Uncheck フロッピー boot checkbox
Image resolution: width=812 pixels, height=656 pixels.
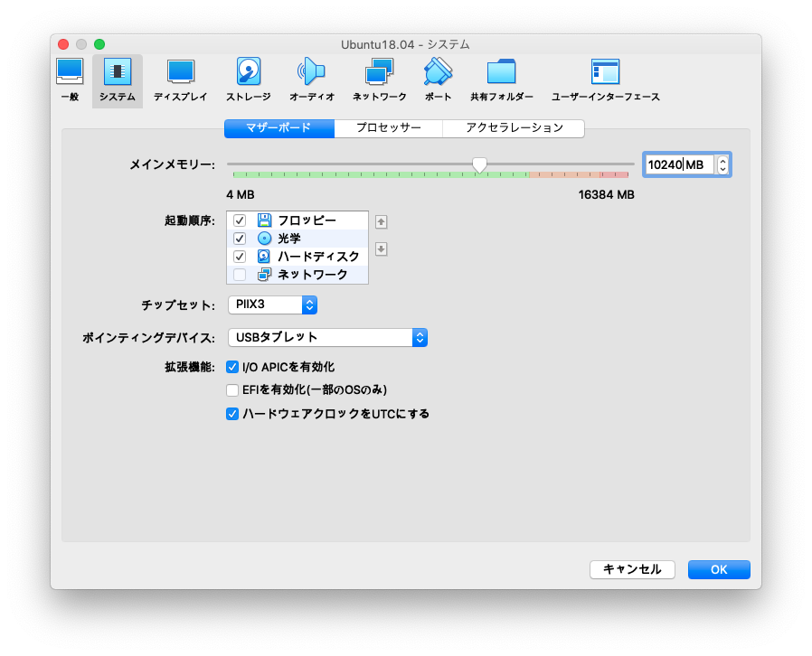click(240, 220)
